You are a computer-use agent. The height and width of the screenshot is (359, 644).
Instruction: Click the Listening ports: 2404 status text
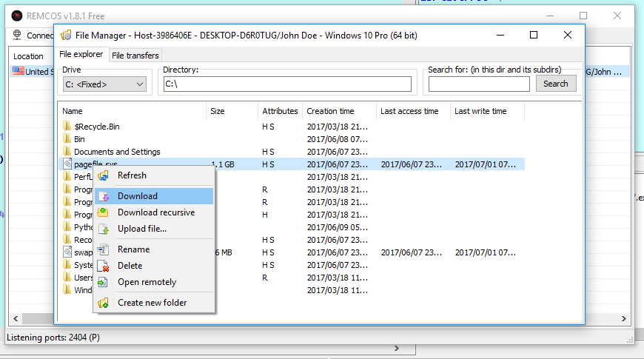click(53, 338)
